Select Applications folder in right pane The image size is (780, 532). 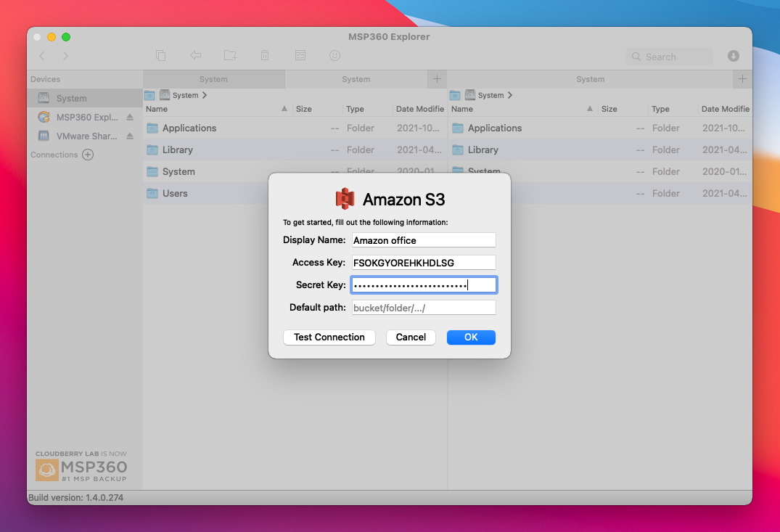[601, 128]
